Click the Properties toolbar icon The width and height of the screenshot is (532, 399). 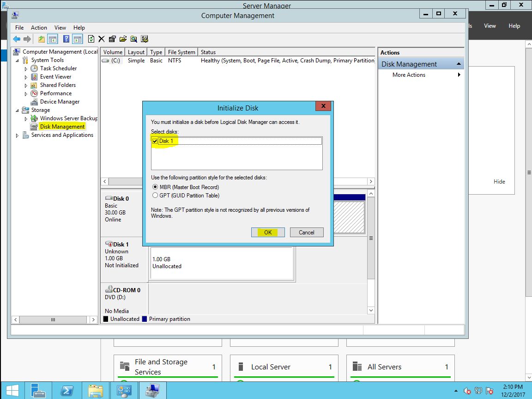point(112,39)
